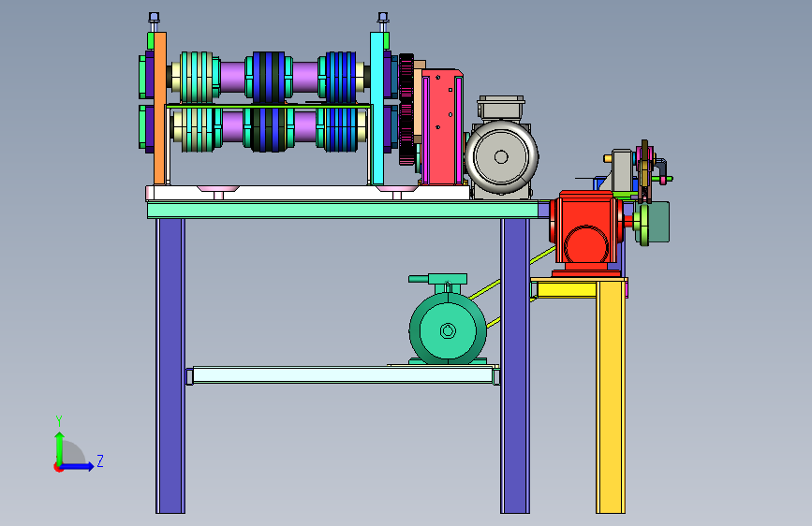Viewport: 812px width, 526px height.
Task: Click the green Y axis arrow of the triad
Action: pyautogui.click(x=60, y=447)
